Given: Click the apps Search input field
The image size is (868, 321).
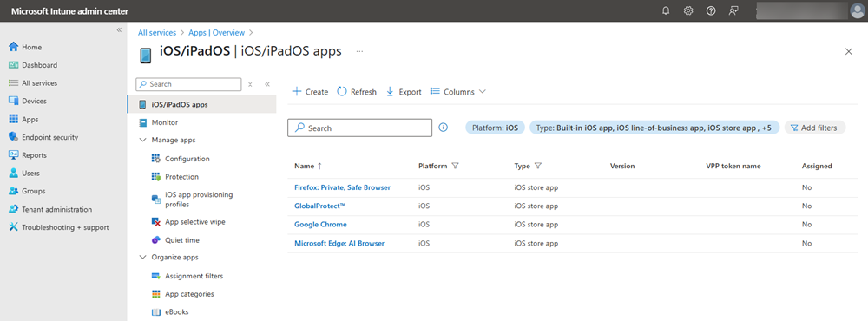Looking at the screenshot, I should tap(360, 128).
